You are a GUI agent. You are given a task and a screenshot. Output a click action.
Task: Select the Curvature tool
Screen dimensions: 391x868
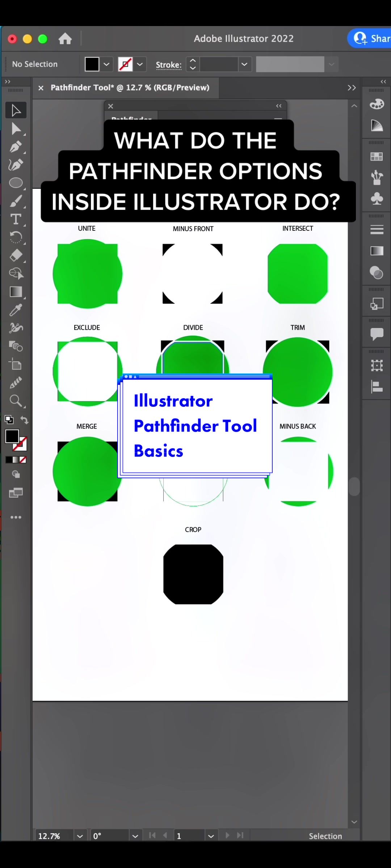[x=16, y=165]
